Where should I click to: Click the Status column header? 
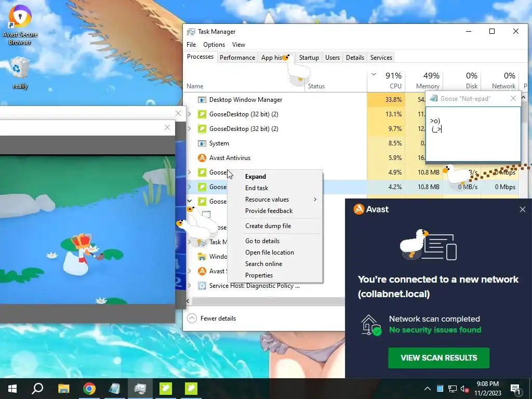tap(316, 86)
